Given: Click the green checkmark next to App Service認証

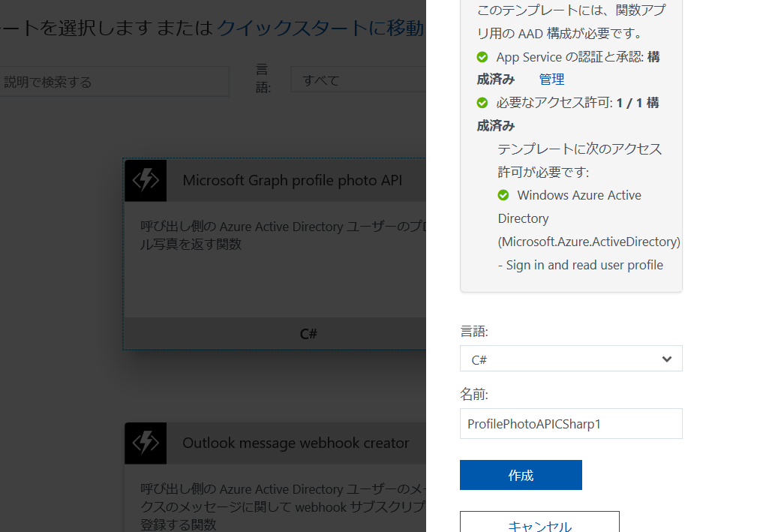Looking at the screenshot, I should (x=482, y=56).
